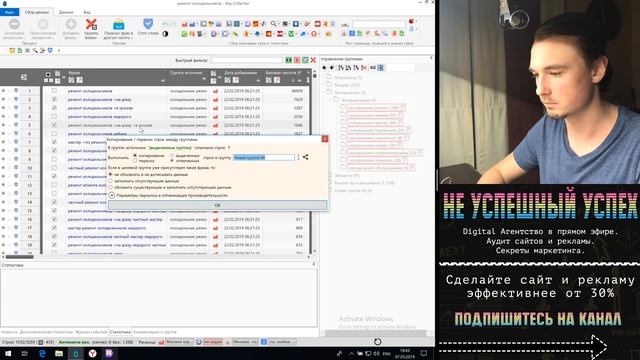Click the add group plus icon in groups panel
Viewport: 640px width, 360px height.
pyautogui.click(x=324, y=68)
